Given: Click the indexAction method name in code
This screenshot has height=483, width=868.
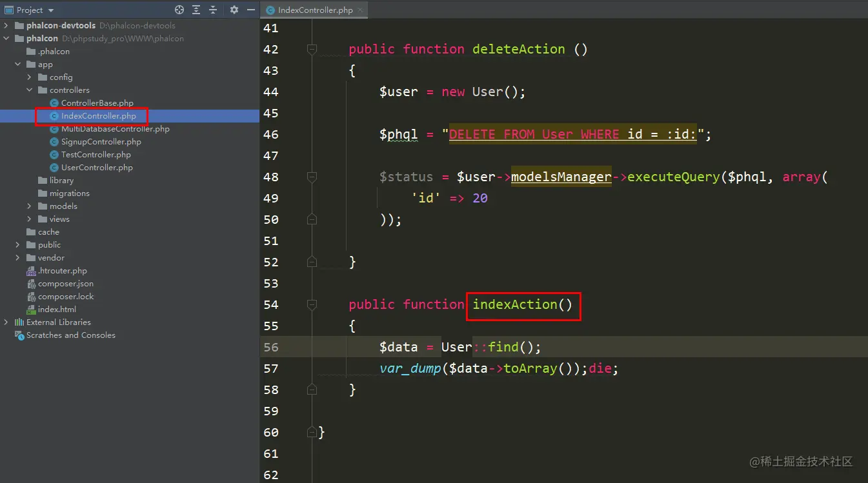Looking at the screenshot, I should point(515,304).
